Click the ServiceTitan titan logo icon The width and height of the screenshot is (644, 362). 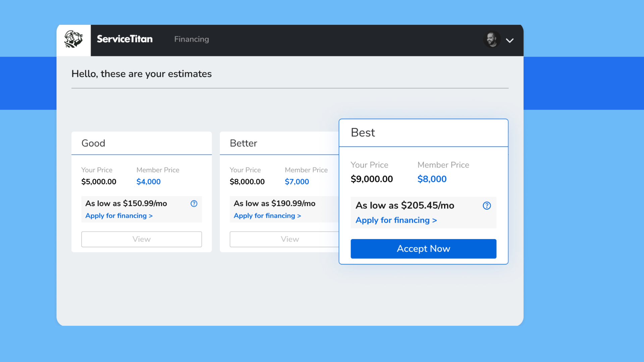click(73, 40)
